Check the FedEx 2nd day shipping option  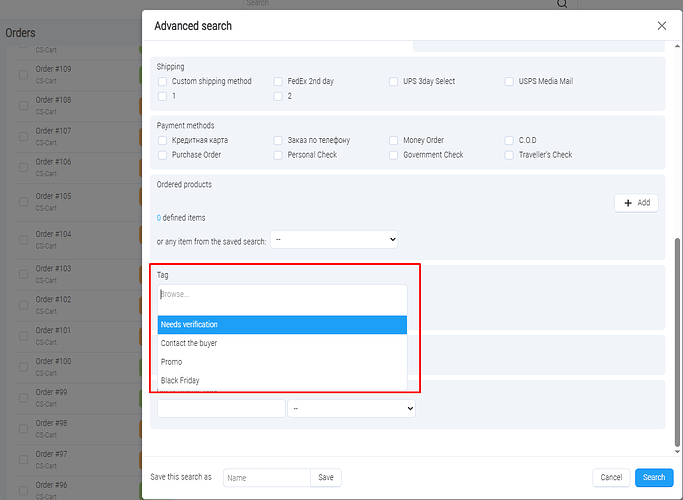pos(278,81)
